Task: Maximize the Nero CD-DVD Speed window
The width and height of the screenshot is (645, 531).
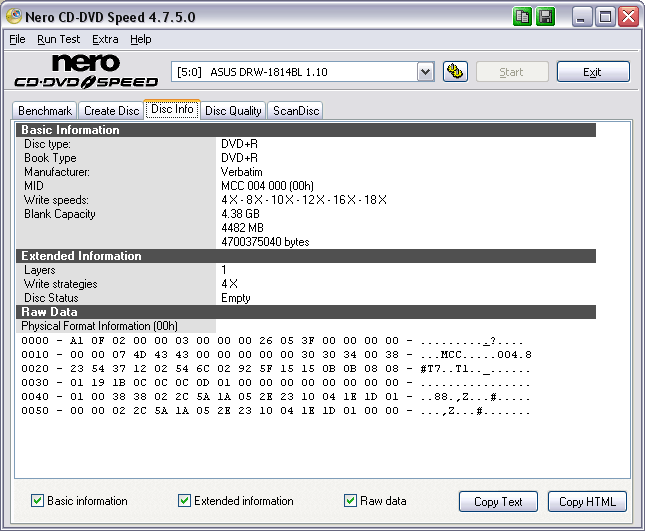Action: 605,17
